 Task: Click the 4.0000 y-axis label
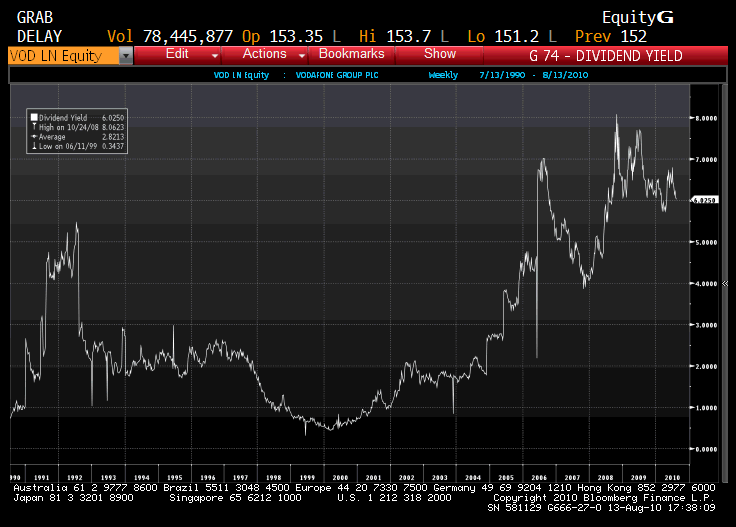[x=706, y=283]
